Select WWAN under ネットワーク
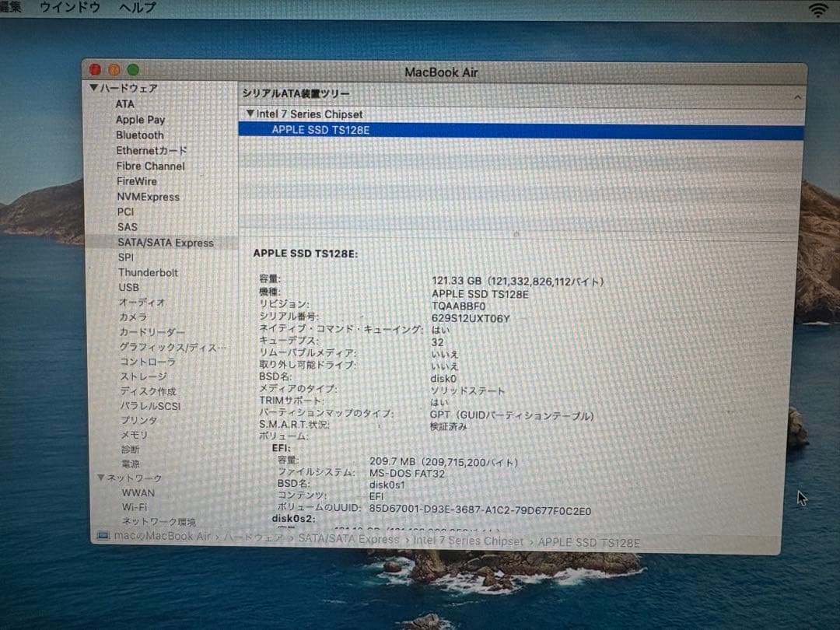 click(138, 492)
